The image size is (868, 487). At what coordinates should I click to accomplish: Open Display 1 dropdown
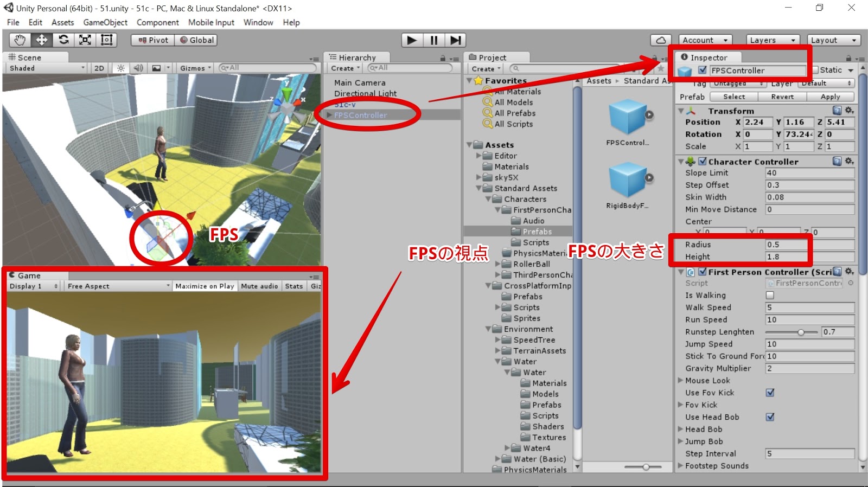pos(34,286)
